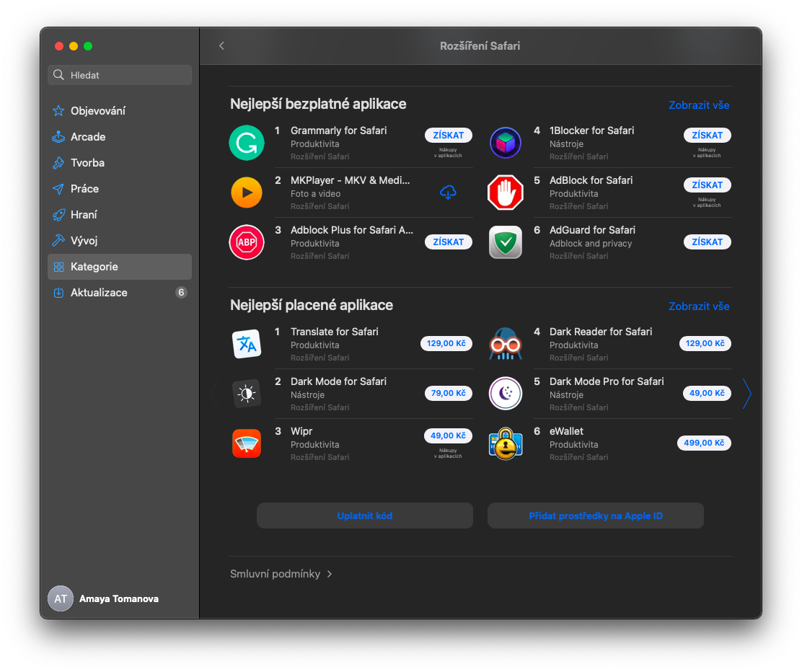Get AdGuard for Safari with ZÍSKAT
Image resolution: width=802 pixels, height=672 pixels.
(x=707, y=242)
